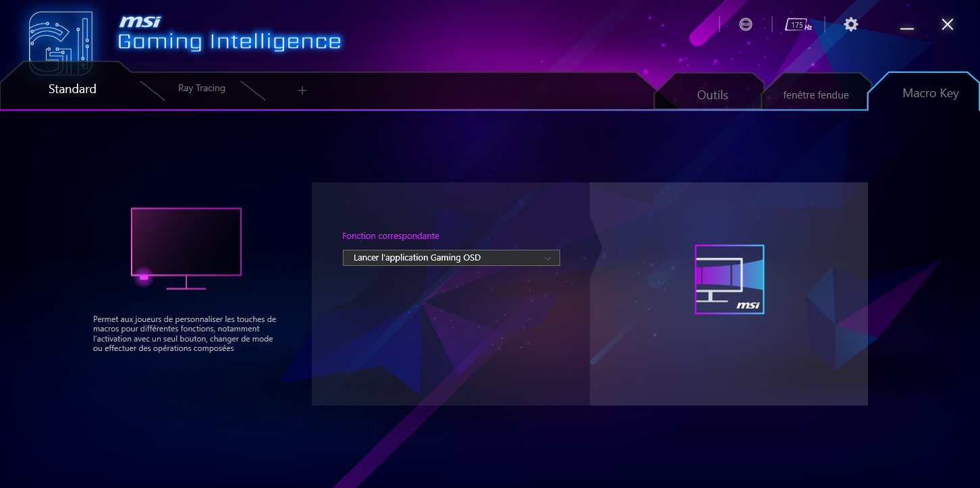Viewport: 980px width, 488px height.
Task: Click the 175 Hz refresh rate icon
Action: [x=798, y=25]
